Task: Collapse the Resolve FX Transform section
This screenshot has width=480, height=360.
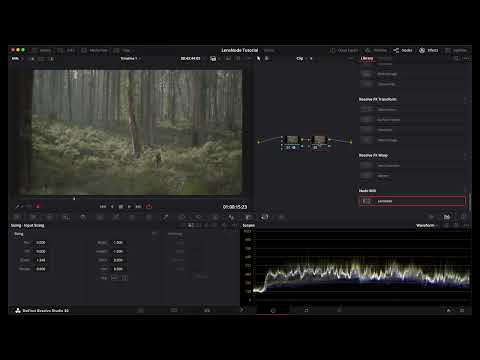Action: click(378, 99)
